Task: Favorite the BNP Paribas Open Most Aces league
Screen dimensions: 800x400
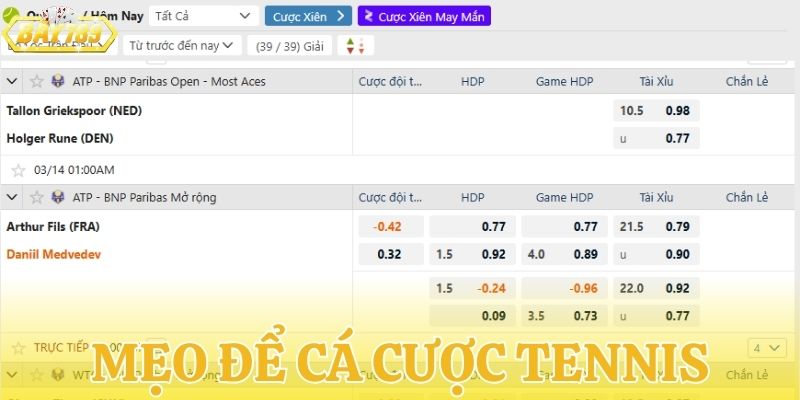Action: coord(37,81)
